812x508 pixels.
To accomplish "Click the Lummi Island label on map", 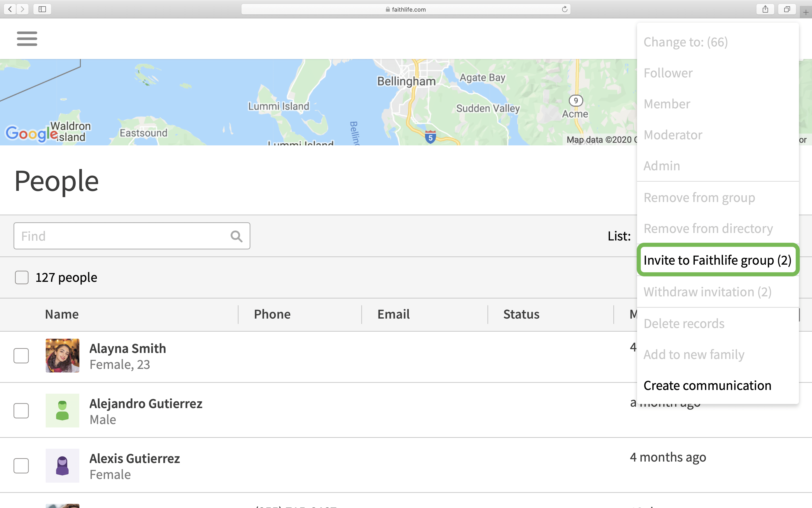I will 278,106.
